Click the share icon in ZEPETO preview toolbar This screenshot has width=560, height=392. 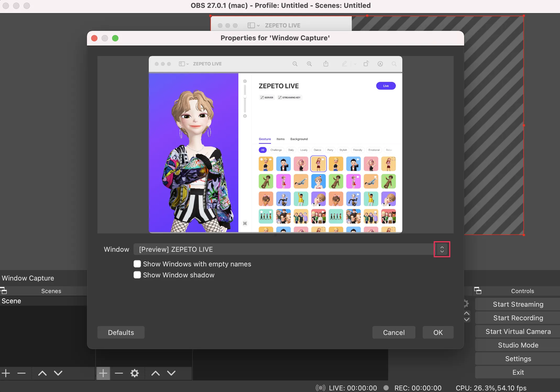pos(326,64)
